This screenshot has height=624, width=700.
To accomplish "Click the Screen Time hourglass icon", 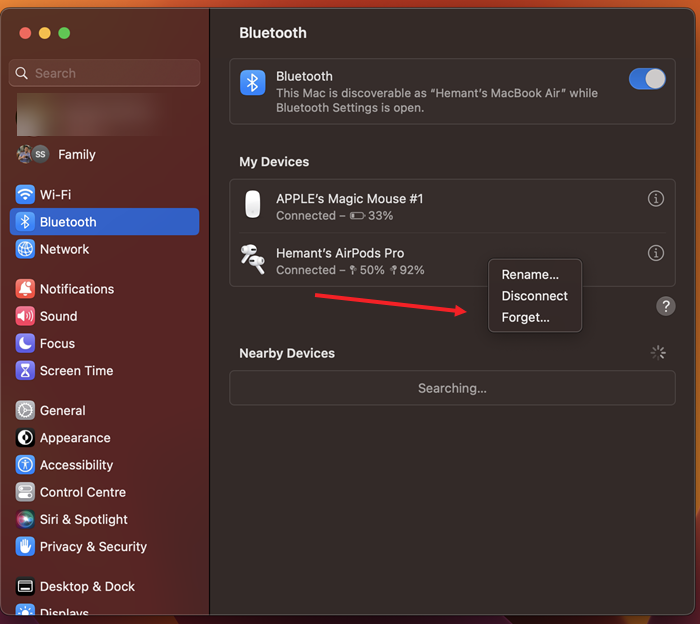I will click(25, 370).
